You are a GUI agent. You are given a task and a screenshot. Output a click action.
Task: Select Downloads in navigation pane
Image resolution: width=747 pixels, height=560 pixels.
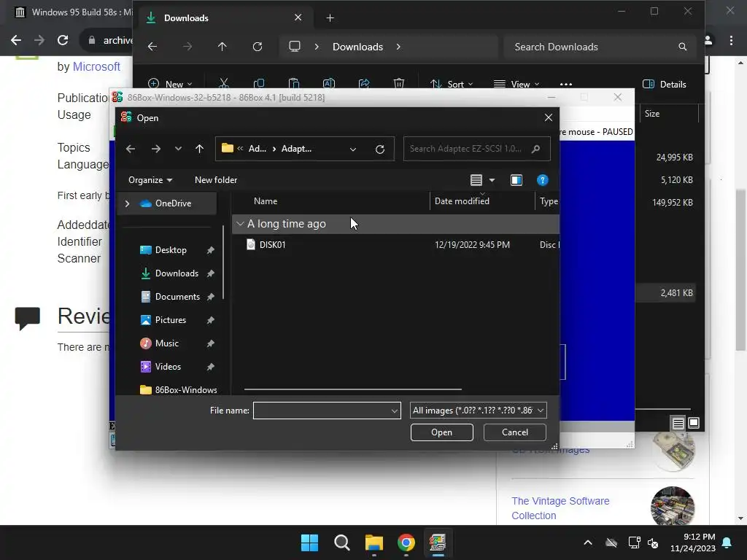click(x=177, y=273)
